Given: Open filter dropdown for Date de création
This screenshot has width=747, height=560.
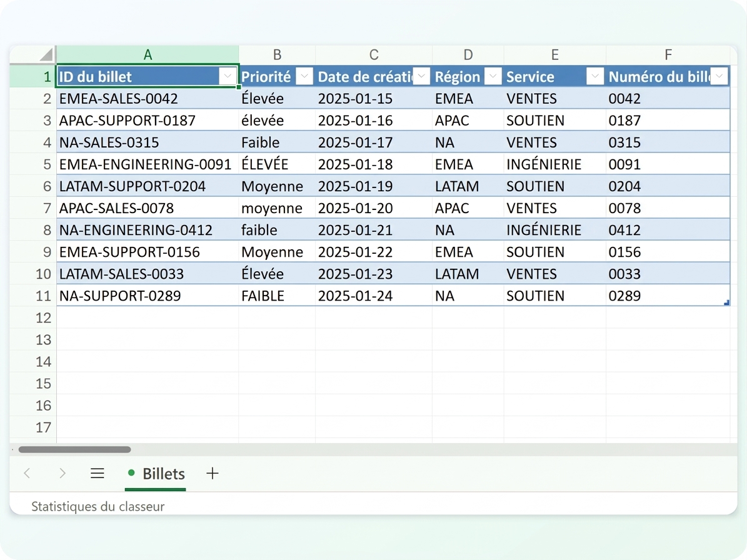Looking at the screenshot, I should [421, 76].
